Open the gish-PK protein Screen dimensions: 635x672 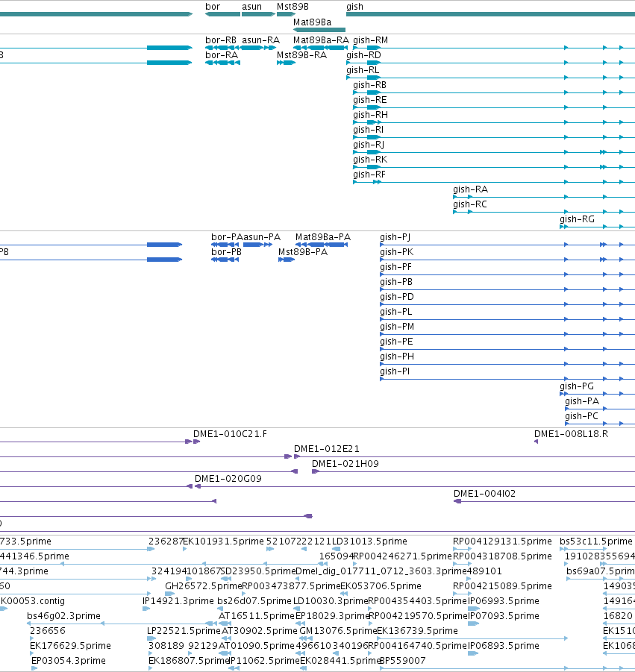397,252
